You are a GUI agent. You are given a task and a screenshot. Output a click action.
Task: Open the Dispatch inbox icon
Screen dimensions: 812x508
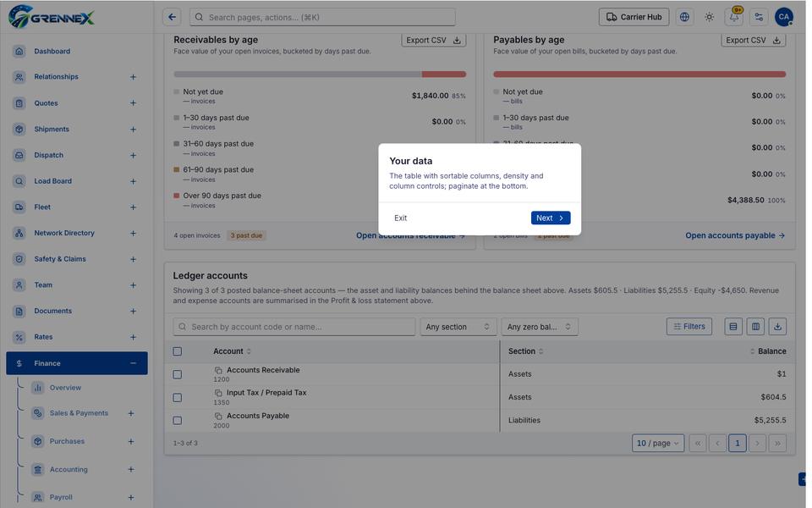[19, 155]
